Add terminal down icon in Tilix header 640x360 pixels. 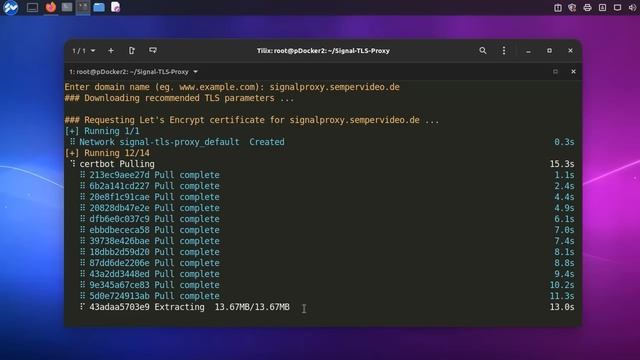point(153,51)
